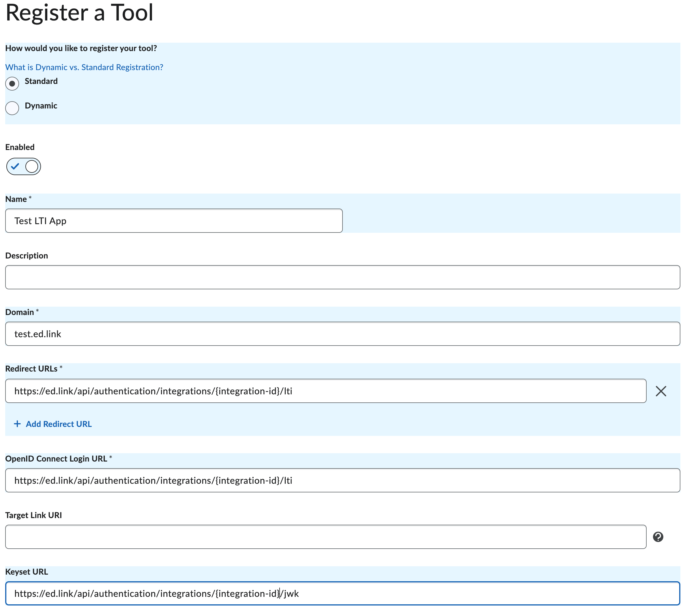Select the Keyset URL field
The width and height of the screenshot is (700, 615).
tap(342, 593)
